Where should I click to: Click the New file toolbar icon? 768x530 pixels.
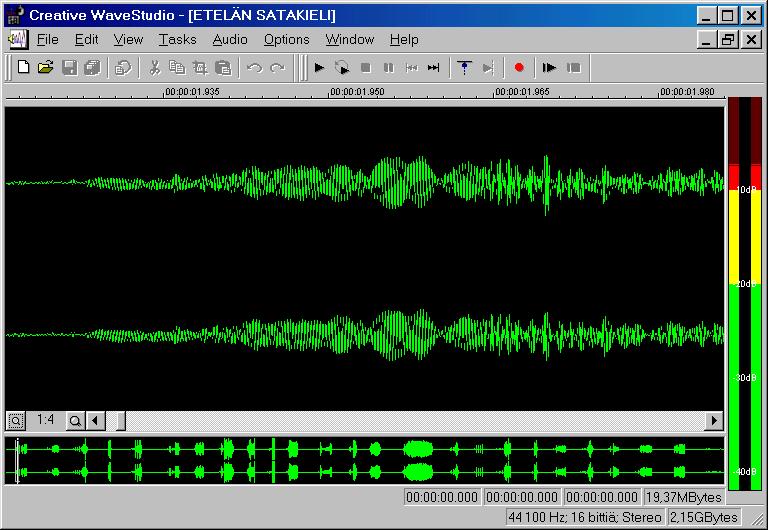pyautogui.click(x=23, y=67)
